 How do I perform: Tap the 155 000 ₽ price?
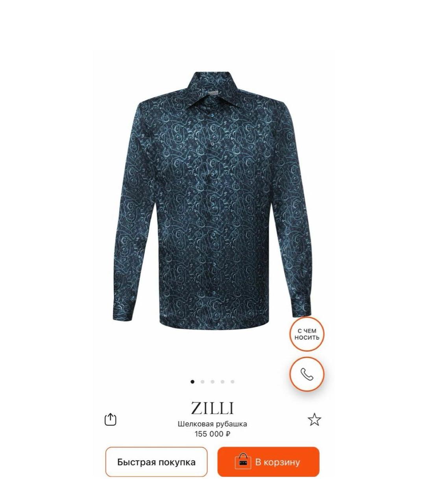coord(213,434)
